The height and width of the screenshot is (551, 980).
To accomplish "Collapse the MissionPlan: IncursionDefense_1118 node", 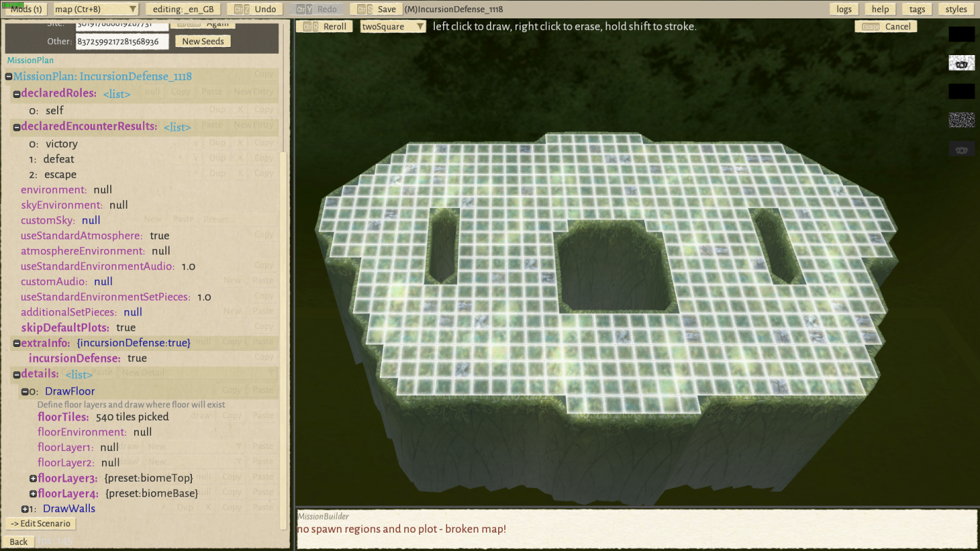I will [x=9, y=77].
